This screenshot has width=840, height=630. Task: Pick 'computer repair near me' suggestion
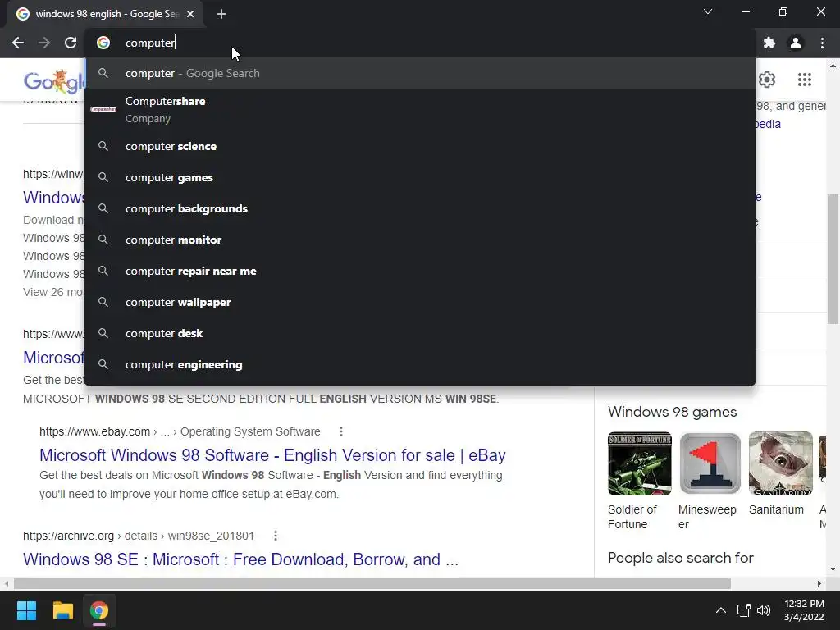click(420, 271)
